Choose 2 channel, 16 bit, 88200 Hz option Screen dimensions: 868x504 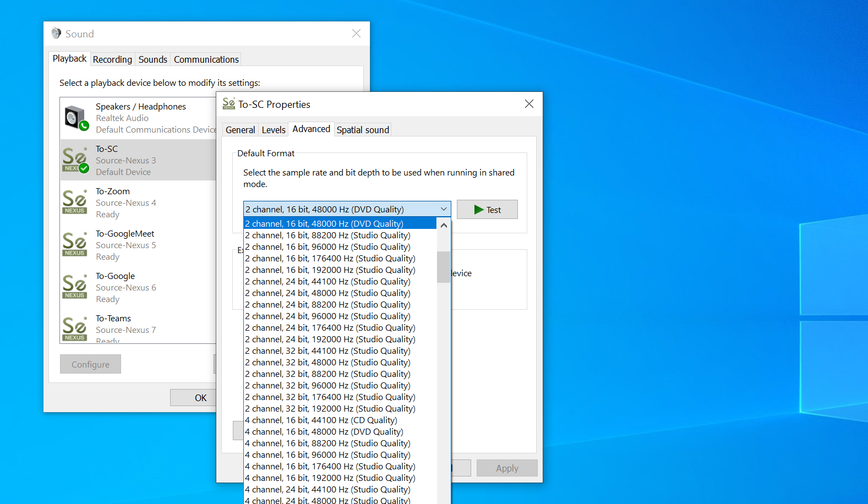point(340,235)
